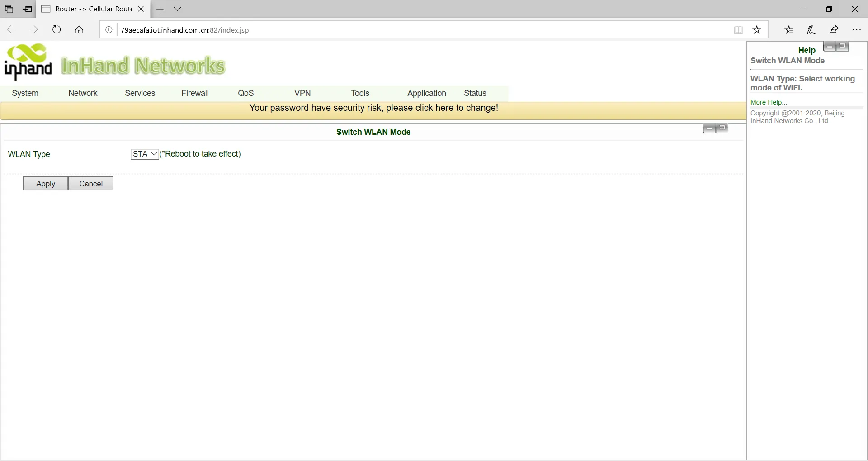The width and height of the screenshot is (868, 461).
Task: Click Apply button
Action: [x=46, y=184]
